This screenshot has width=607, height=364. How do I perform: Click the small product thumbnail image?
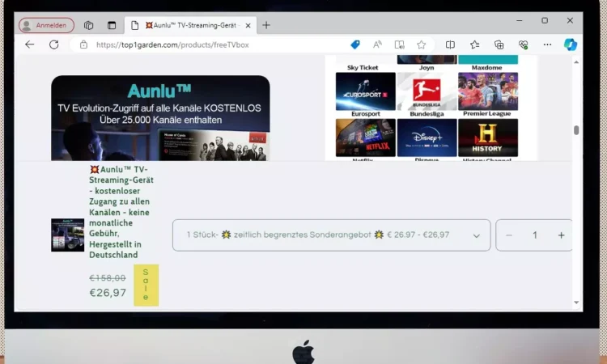(67, 235)
